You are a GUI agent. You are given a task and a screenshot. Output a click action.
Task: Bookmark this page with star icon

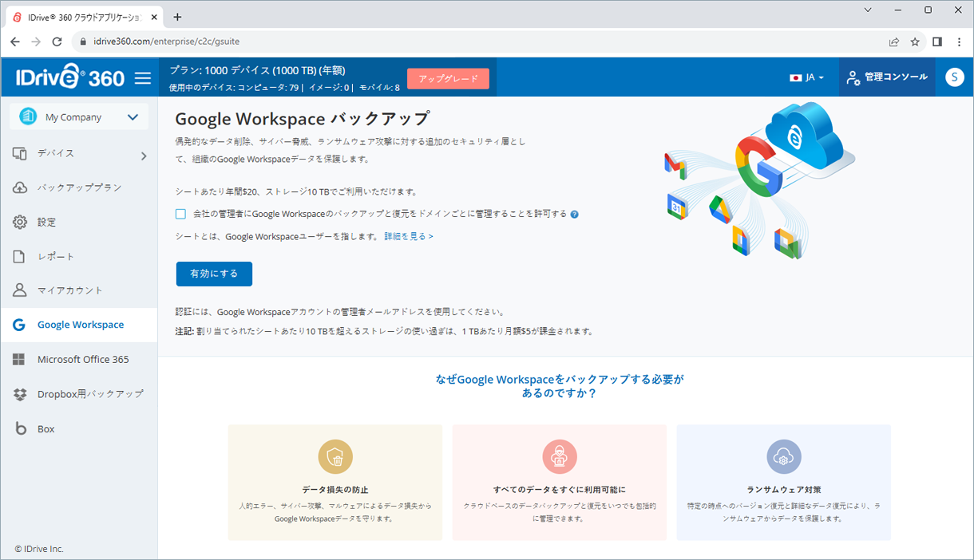915,41
